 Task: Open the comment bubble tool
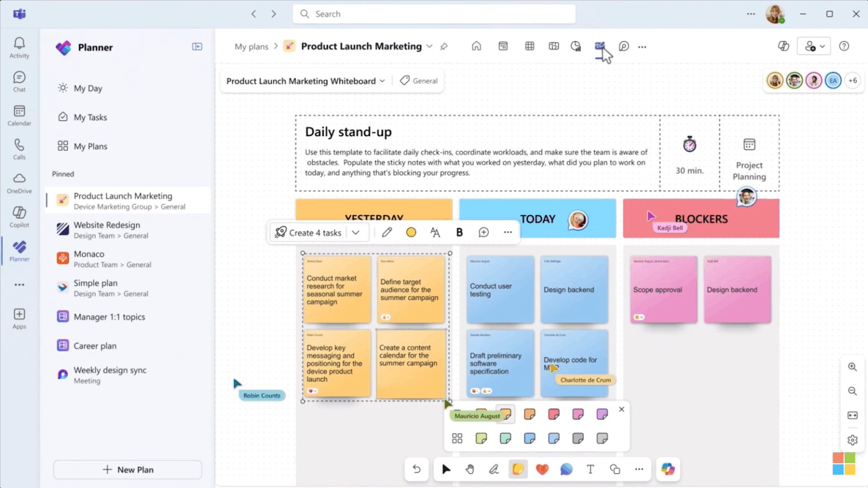click(566, 469)
